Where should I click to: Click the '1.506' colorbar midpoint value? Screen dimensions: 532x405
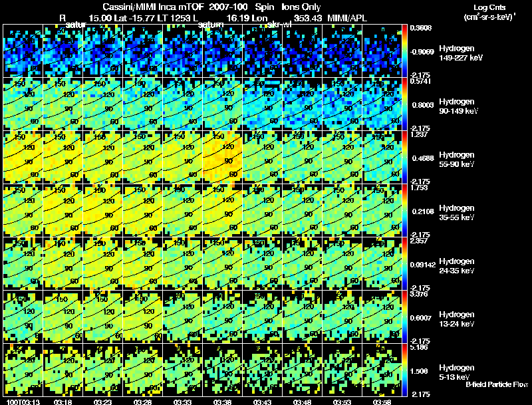coord(419,372)
